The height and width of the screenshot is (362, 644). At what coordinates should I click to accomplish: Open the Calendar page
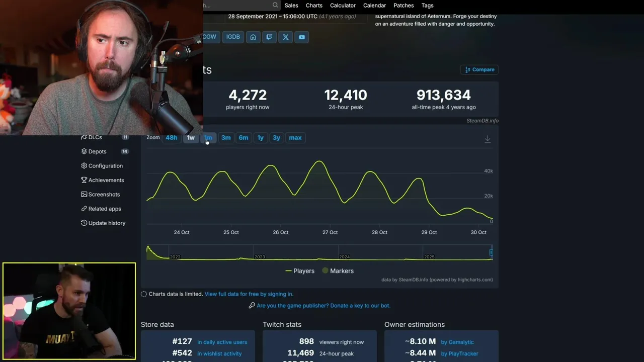tap(374, 6)
